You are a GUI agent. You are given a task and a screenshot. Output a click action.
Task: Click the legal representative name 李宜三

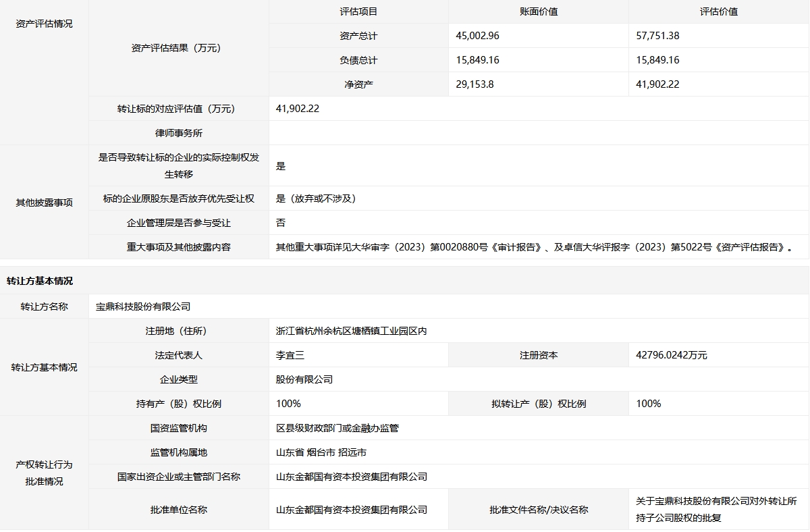coord(290,355)
